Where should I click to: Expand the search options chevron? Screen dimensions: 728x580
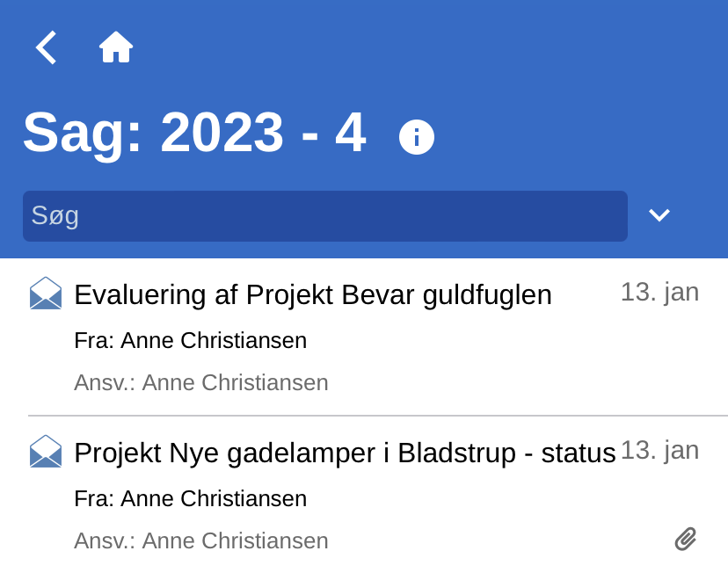[x=659, y=215]
